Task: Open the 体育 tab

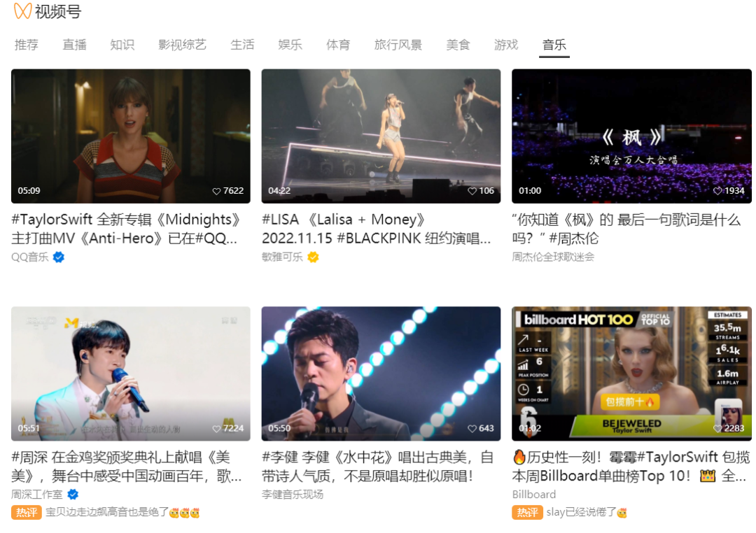Action: [338, 45]
